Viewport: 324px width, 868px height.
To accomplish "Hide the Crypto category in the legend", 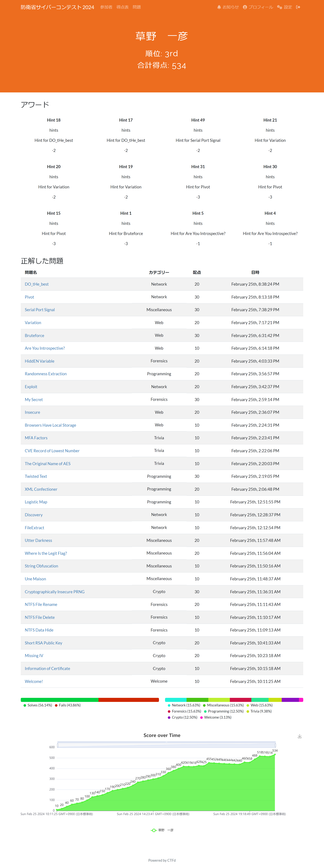I will click(182, 717).
